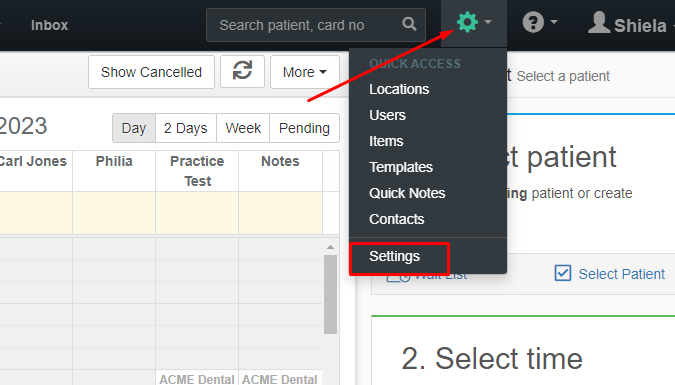Click the search magnifier icon
675x385 pixels.
click(409, 24)
